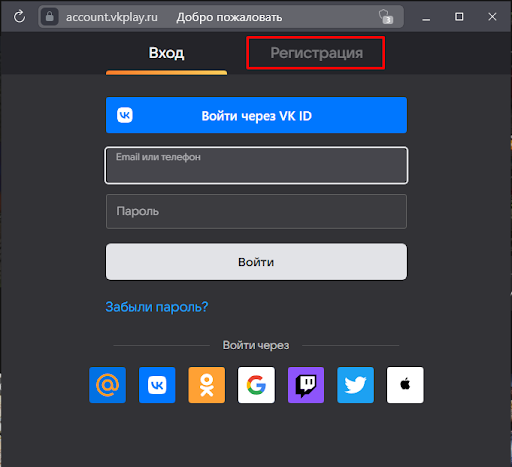
Task: Click the Войти через VK ID button
Action: (256, 115)
